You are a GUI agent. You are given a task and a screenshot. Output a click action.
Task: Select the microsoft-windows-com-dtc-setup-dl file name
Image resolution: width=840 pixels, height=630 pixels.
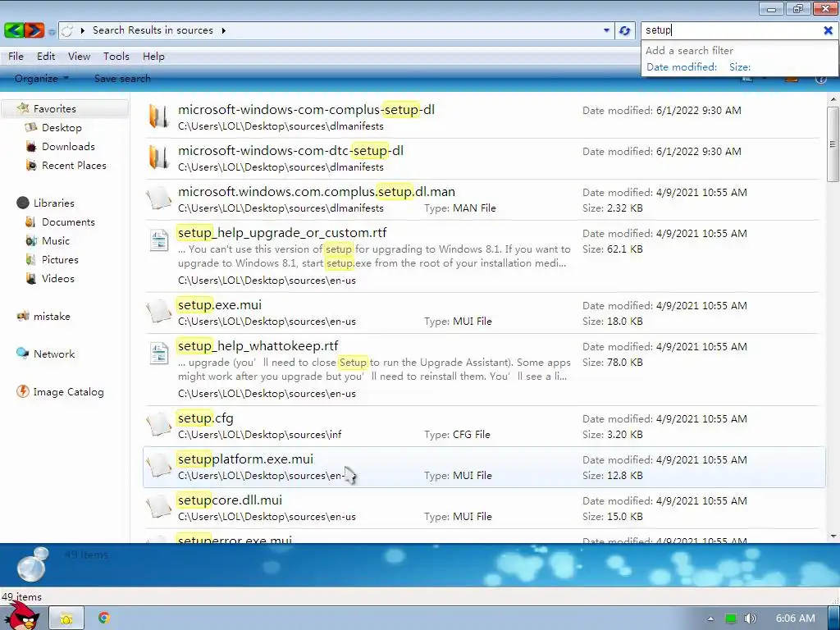pyautogui.click(x=291, y=151)
